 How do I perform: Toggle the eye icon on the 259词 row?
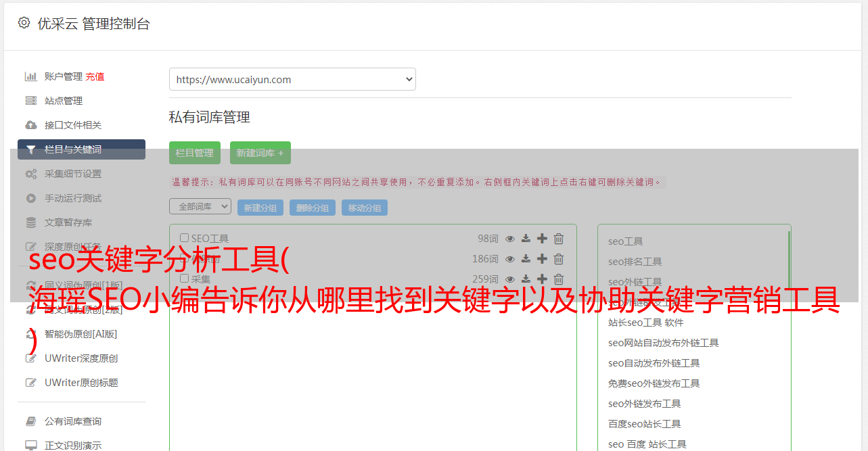click(x=510, y=279)
